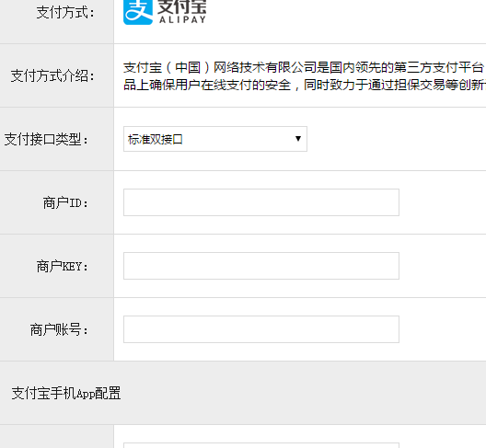Click the dropdown arrow beside 标准双接口
This screenshot has height=448, width=486.
[298, 139]
